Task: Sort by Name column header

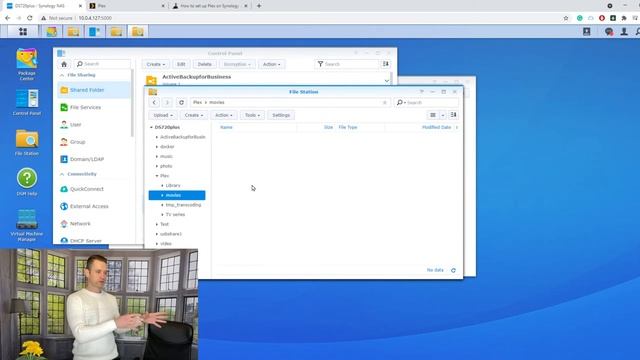Action: (226, 127)
